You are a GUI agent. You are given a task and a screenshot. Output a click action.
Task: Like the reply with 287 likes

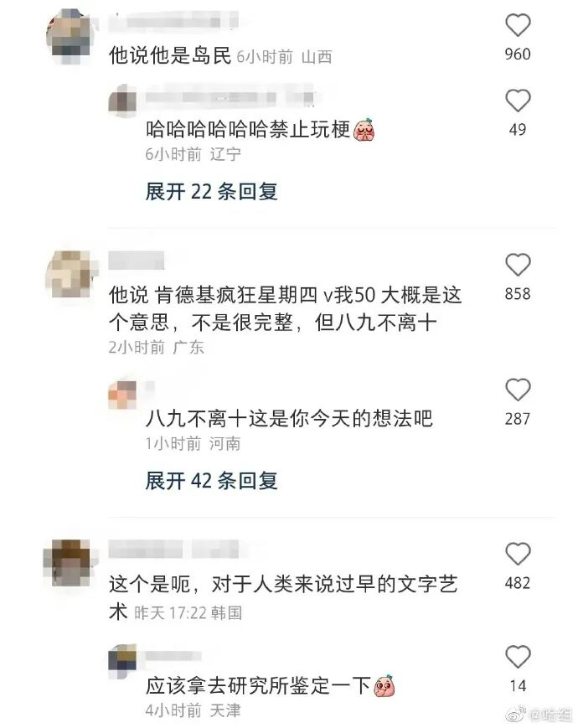(x=518, y=390)
